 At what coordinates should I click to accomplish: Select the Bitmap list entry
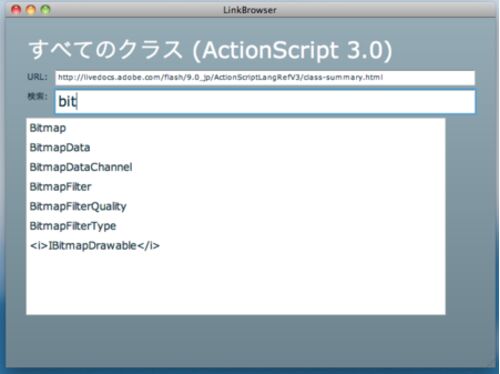[236, 128]
